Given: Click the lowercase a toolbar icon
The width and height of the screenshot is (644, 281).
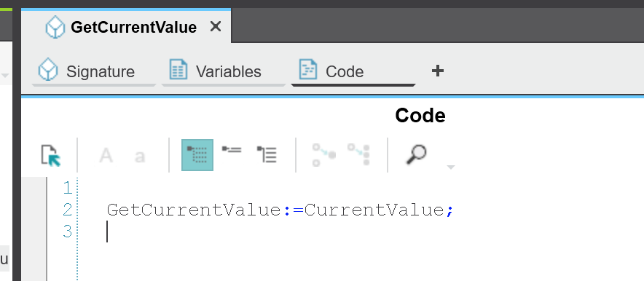Looking at the screenshot, I should pos(140,157).
